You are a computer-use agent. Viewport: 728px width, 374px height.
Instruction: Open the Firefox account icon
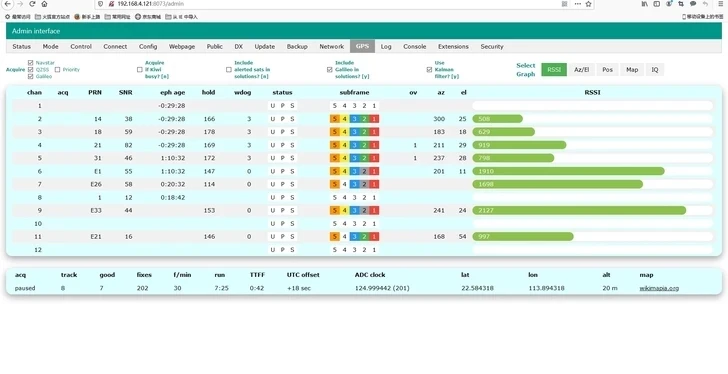tap(669, 4)
